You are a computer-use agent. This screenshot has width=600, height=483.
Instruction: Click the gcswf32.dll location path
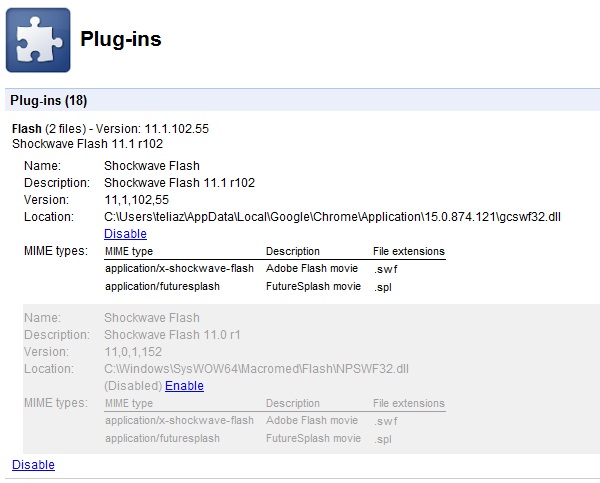point(332,217)
